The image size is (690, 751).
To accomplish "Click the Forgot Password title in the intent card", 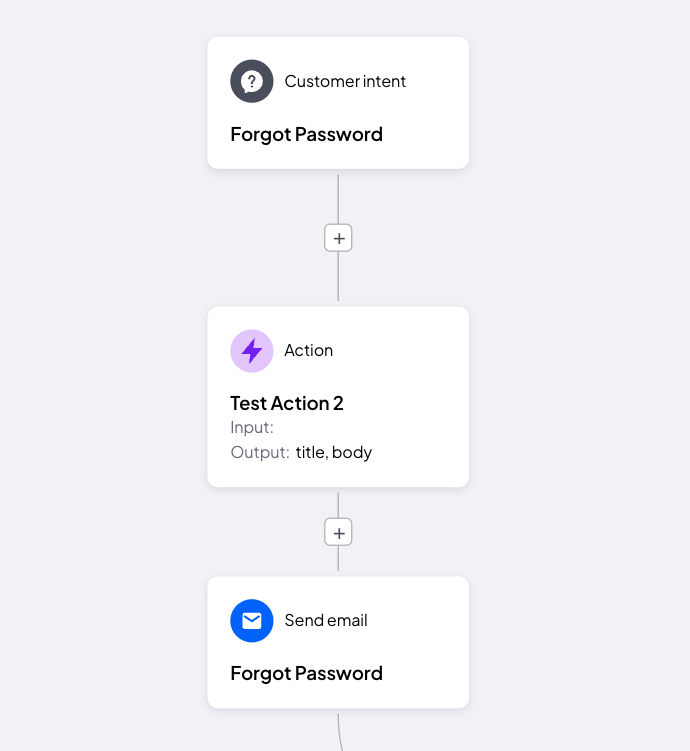I will [306, 135].
